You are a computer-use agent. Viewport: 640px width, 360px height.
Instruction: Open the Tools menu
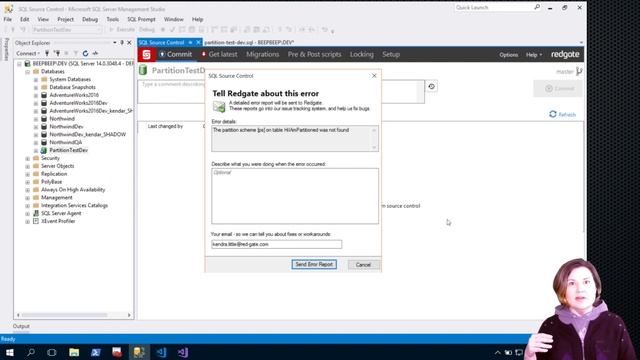click(113, 19)
